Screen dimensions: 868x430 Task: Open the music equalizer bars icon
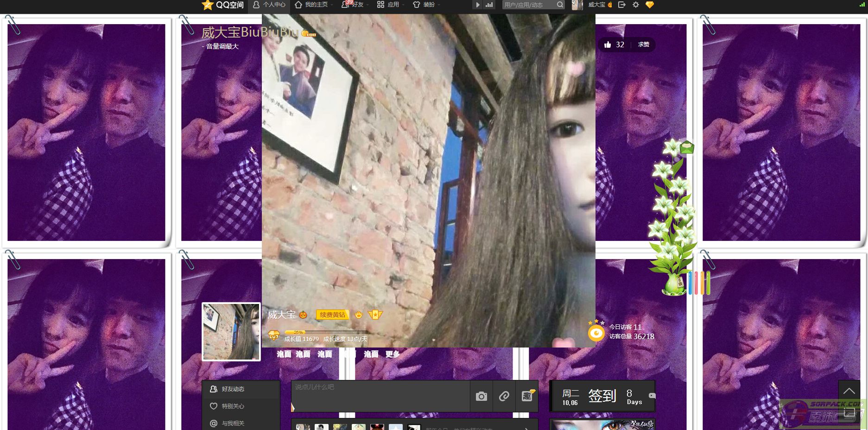pos(489,5)
